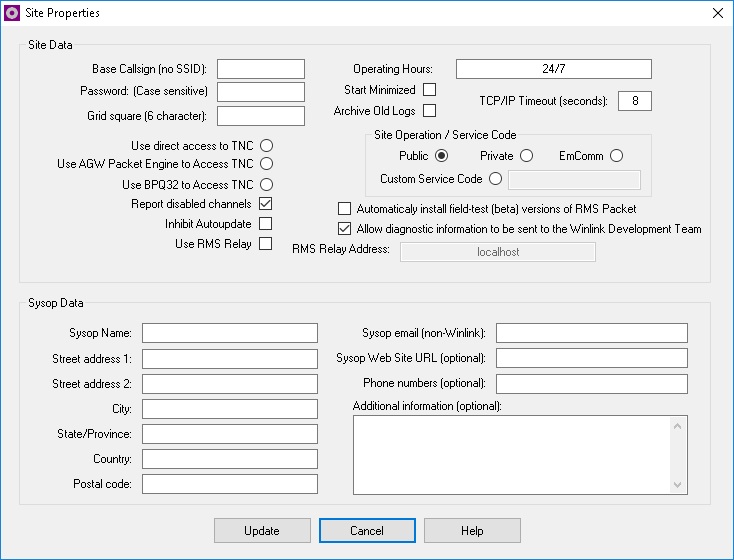
Task: Enable automatic beta version install checkbox
Action: (345, 209)
